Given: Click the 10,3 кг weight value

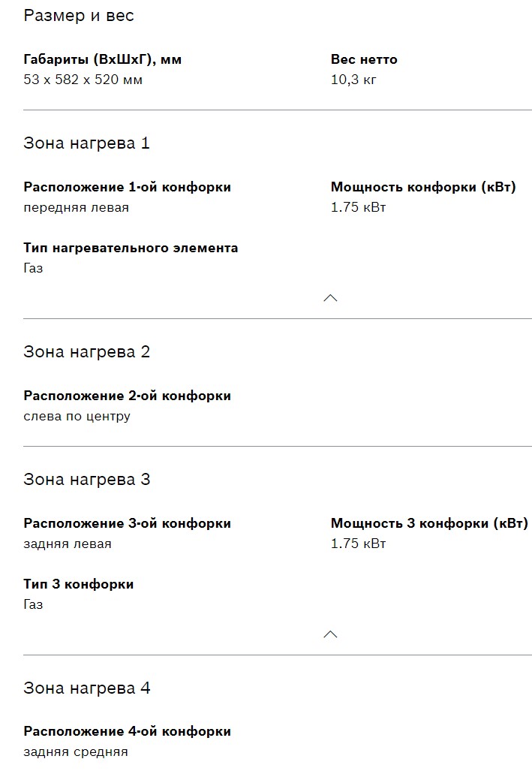Looking at the screenshot, I should tap(353, 80).
